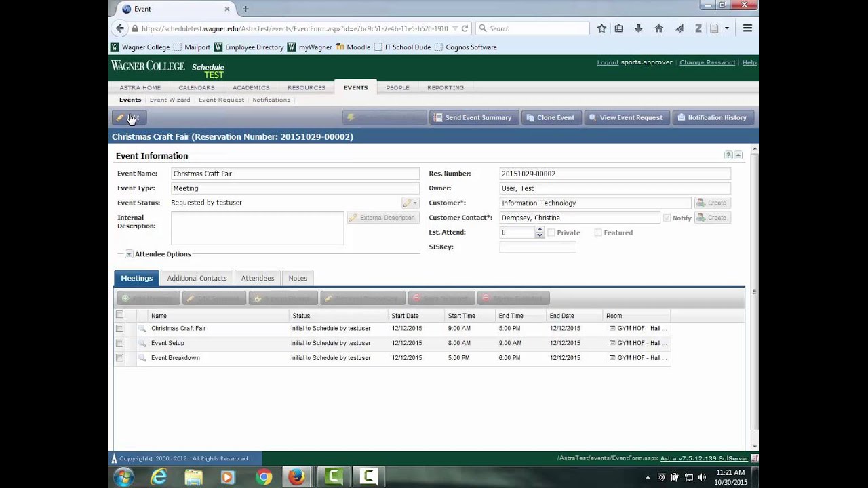Bookmark this page with the star icon
The height and width of the screenshot is (488, 868).
(x=601, y=28)
